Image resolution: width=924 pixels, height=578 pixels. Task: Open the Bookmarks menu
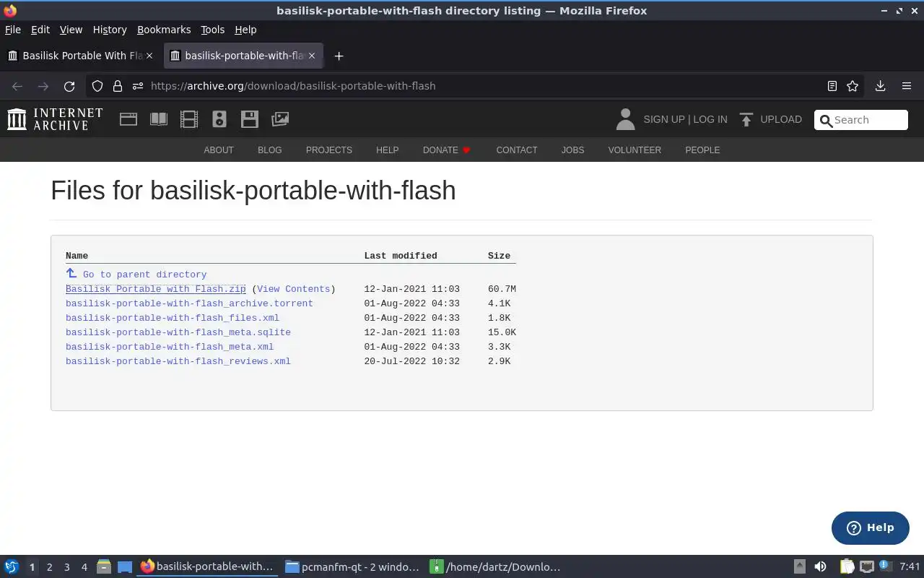tap(164, 30)
